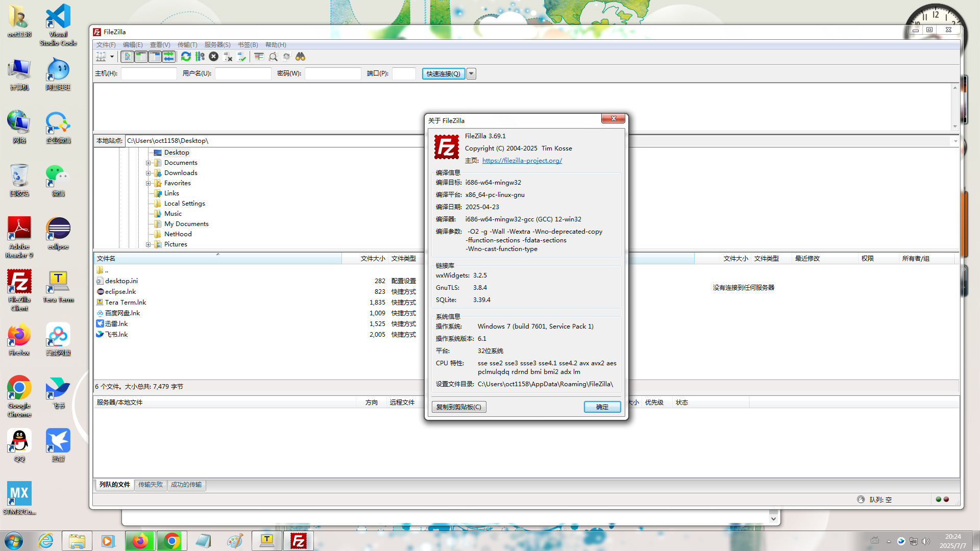Select the 飞书.lnk file row
Screen dimensions: 980x551
pos(257,335)
